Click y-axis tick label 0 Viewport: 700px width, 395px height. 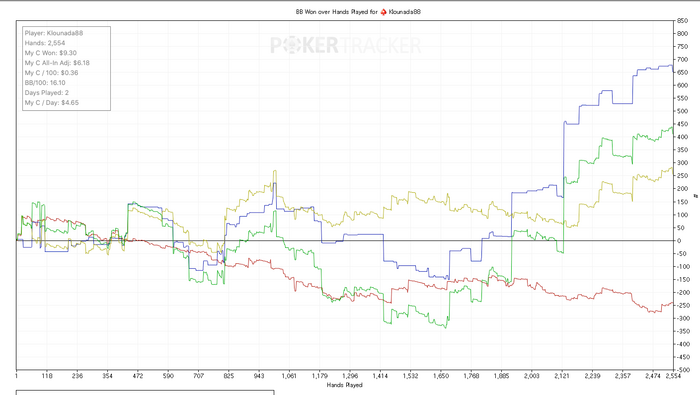(679, 241)
